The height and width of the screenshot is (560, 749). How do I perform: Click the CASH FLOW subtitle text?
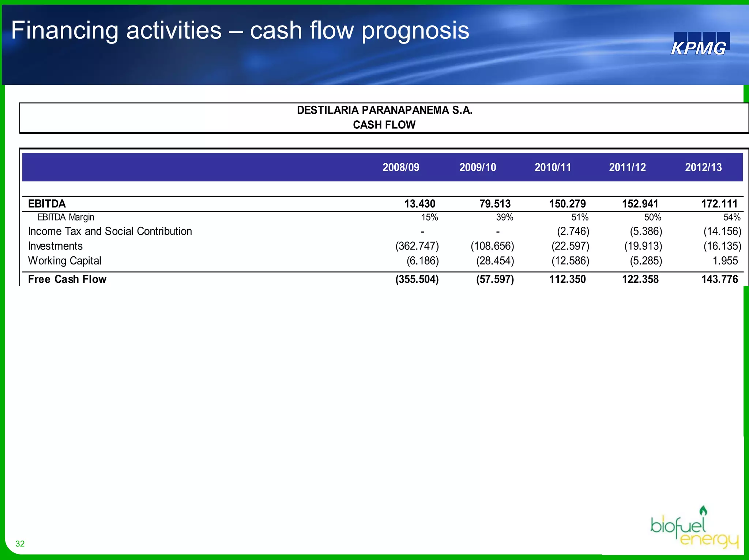(x=384, y=125)
